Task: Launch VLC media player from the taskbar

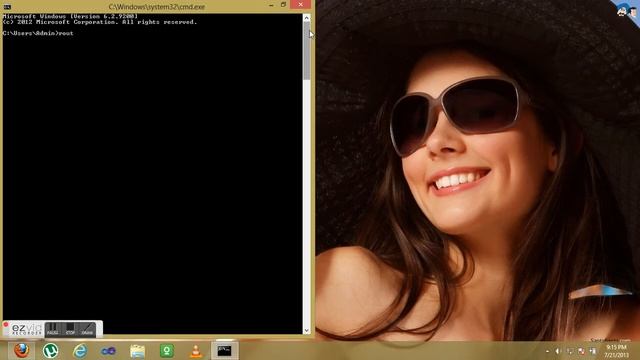Action: pos(196,351)
